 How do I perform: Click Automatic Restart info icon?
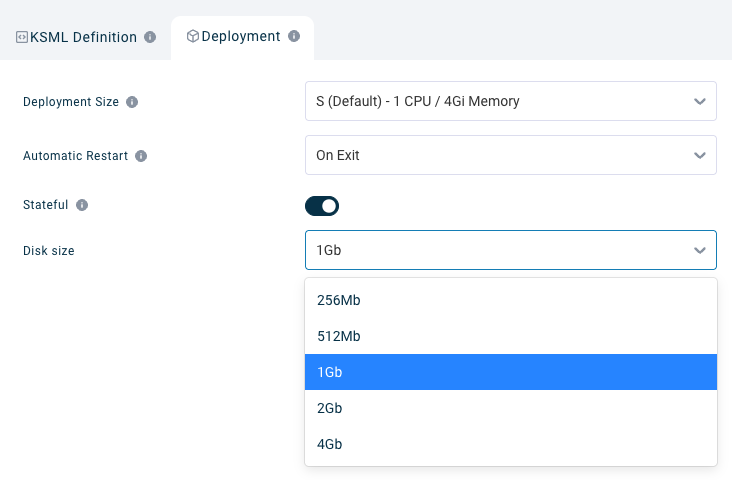(141, 156)
